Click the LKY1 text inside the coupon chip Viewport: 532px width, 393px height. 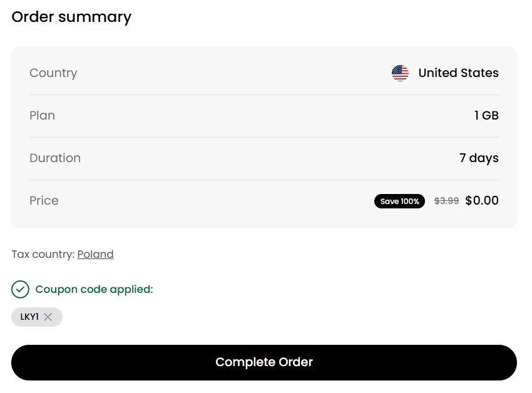coord(29,317)
